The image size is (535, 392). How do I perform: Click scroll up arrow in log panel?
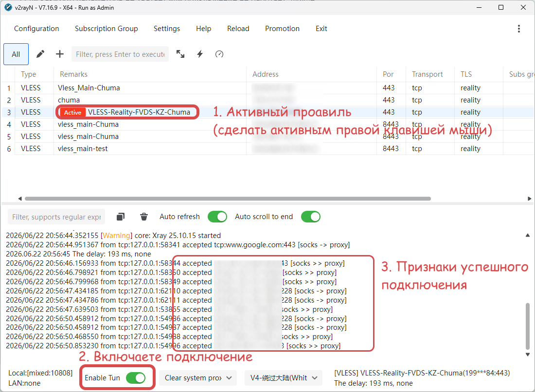528,235
